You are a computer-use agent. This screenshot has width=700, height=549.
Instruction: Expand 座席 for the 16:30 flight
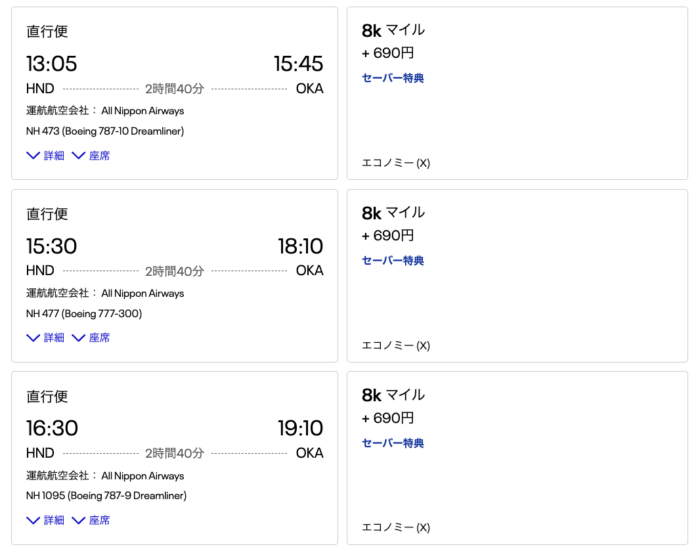pyautogui.click(x=91, y=520)
